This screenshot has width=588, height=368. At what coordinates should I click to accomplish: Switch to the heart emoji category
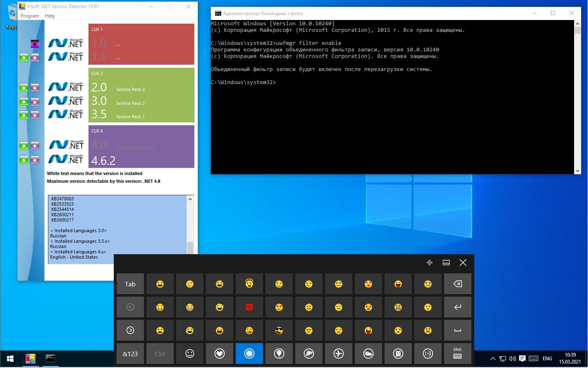(x=219, y=354)
